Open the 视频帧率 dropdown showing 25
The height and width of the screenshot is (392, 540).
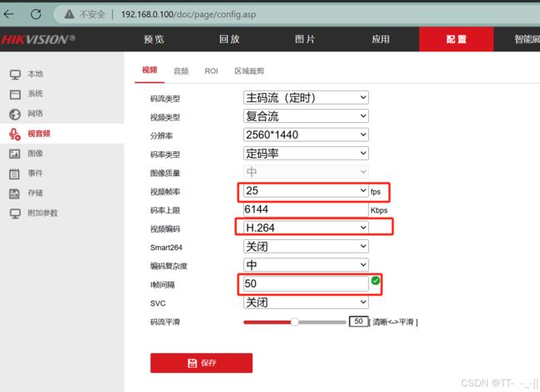click(306, 190)
